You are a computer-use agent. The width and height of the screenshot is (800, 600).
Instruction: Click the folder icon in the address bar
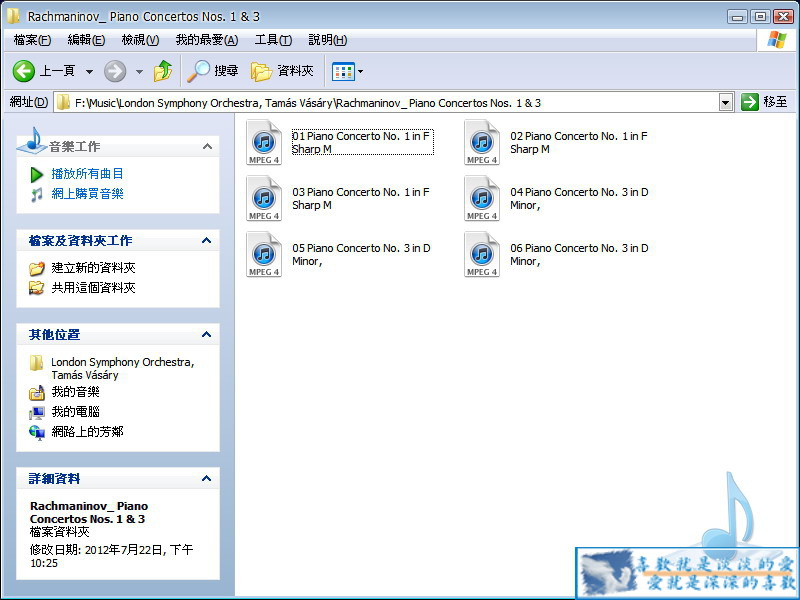[x=63, y=103]
